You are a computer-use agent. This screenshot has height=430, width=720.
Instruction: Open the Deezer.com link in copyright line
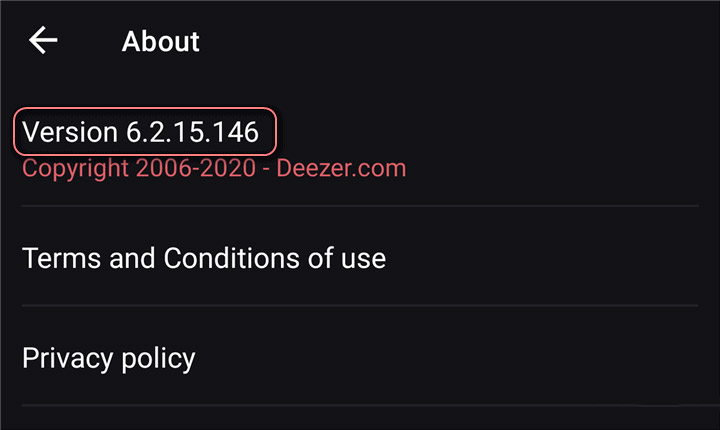click(x=341, y=168)
